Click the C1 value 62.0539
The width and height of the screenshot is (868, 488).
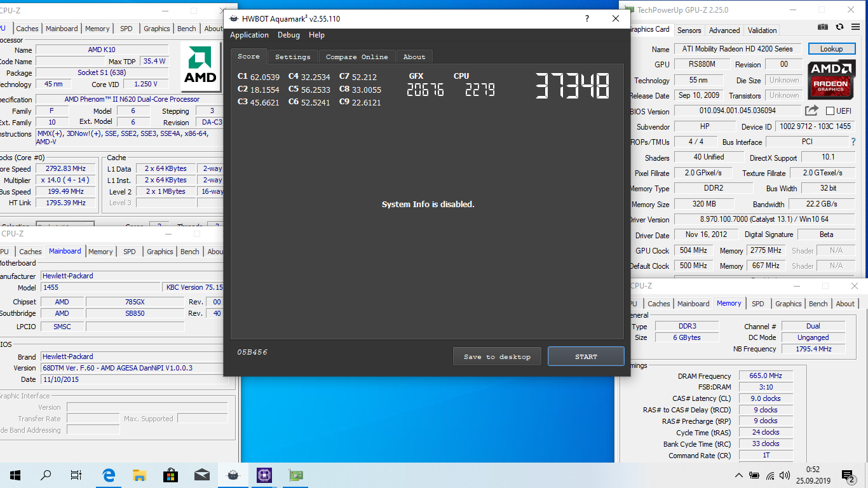(x=264, y=77)
